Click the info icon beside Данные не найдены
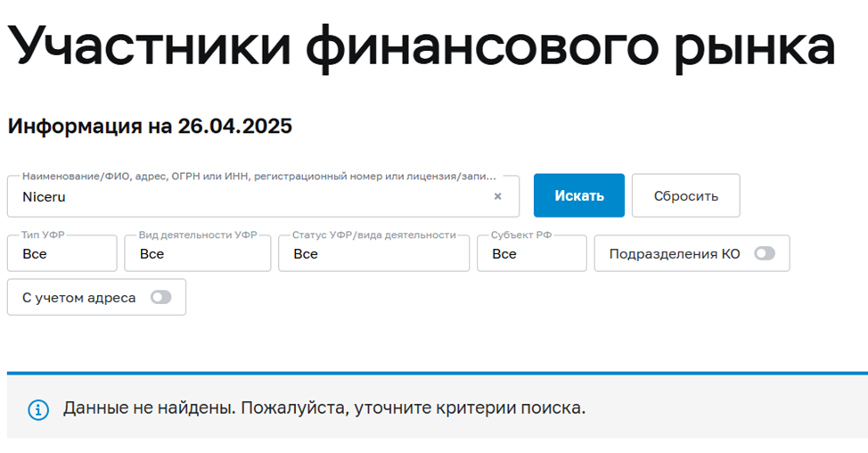This screenshot has width=868, height=453. (38, 410)
